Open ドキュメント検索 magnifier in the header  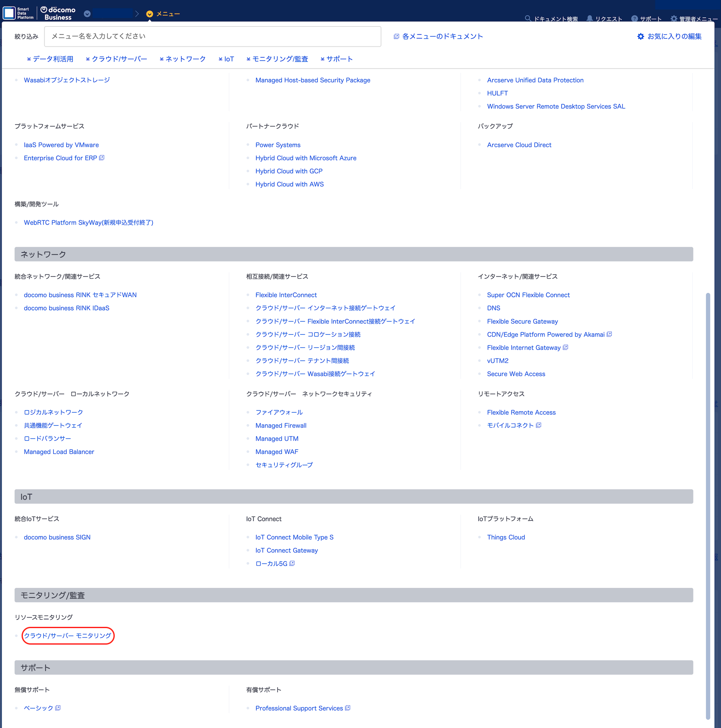tap(528, 19)
